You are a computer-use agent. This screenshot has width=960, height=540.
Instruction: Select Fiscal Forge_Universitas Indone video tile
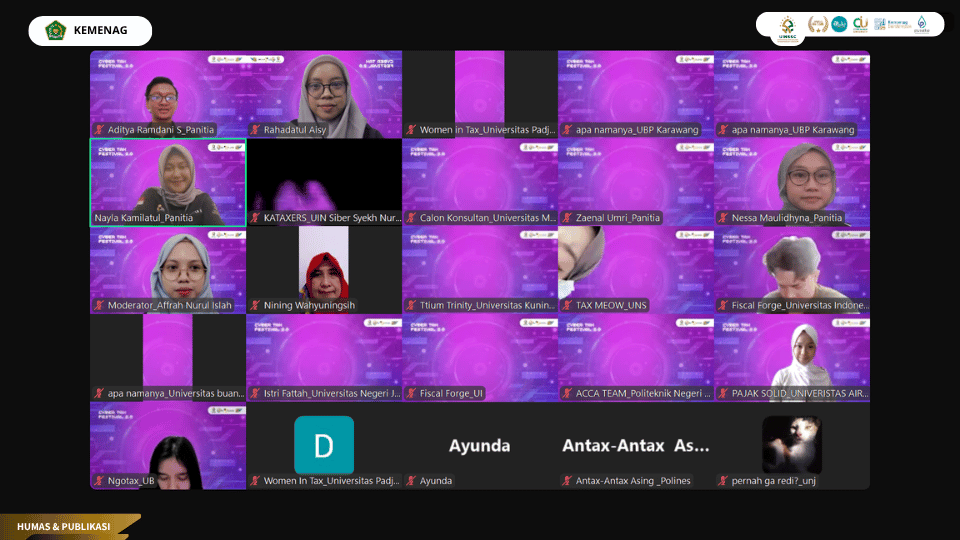click(x=792, y=270)
